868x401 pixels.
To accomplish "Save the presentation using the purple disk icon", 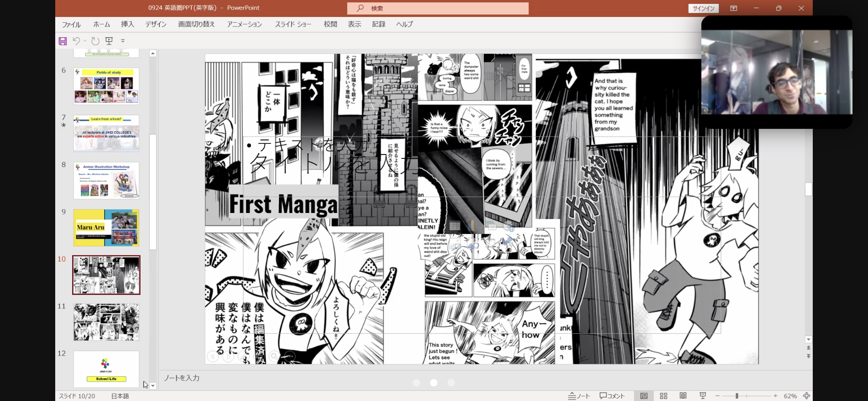I will 62,41.
